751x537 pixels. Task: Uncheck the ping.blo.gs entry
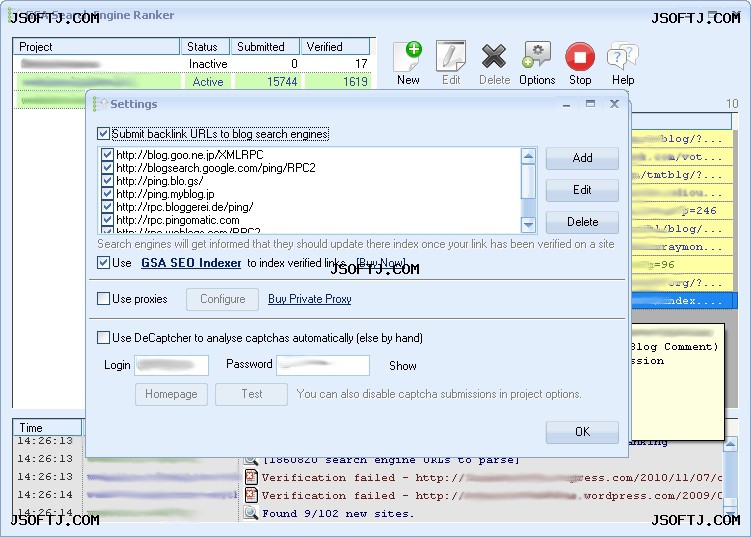click(107, 181)
